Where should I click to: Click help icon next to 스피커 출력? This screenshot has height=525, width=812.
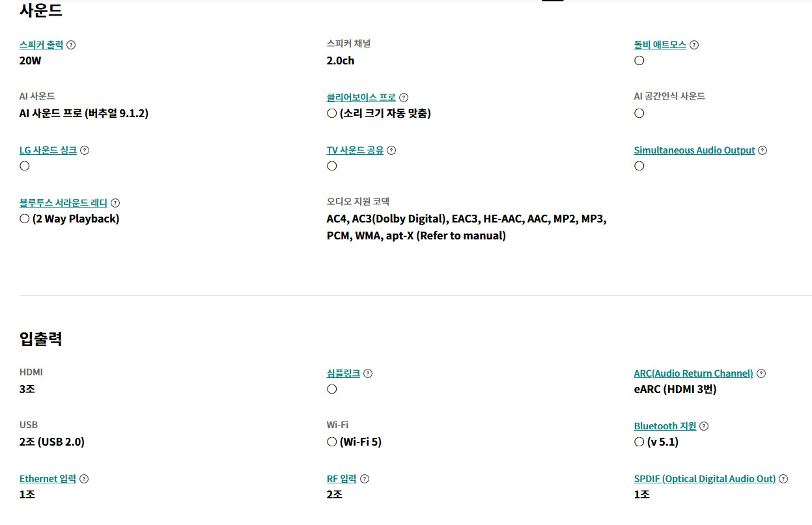(x=71, y=45)
